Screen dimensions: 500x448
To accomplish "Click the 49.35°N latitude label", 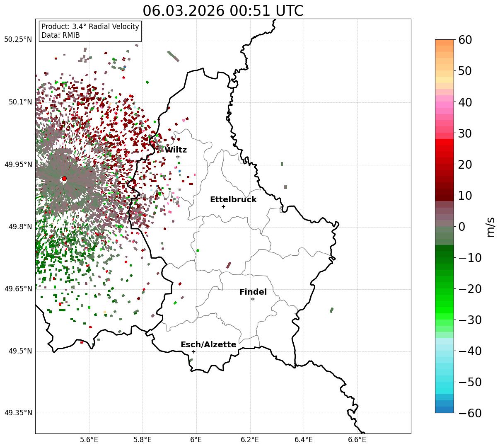I will pos(18,413).
